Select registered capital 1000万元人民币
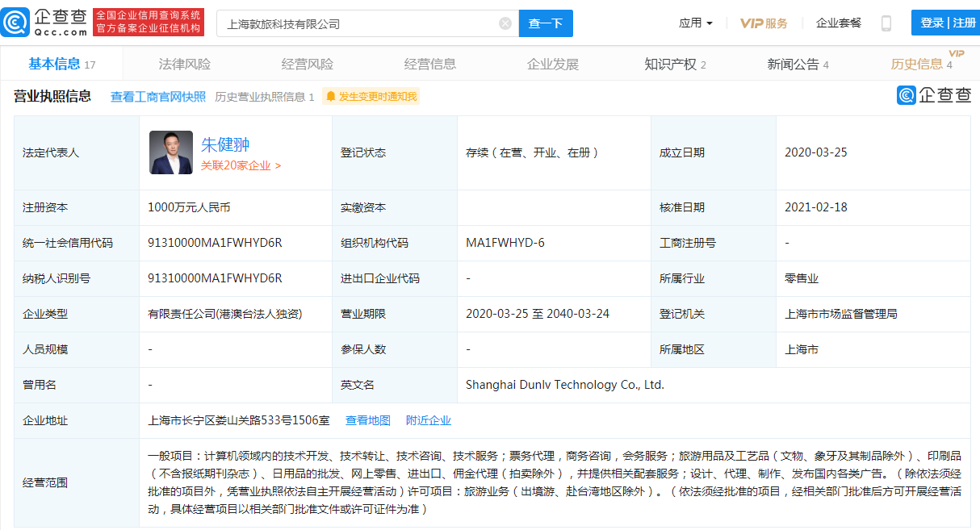 click(x=189, y=207)
